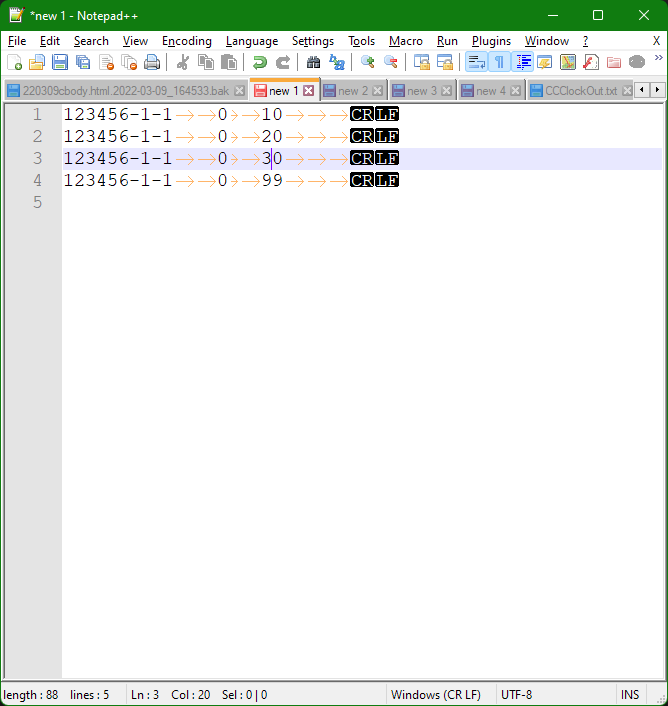
Task: Open Find with the binoculars icon
Action: (313, 63)
